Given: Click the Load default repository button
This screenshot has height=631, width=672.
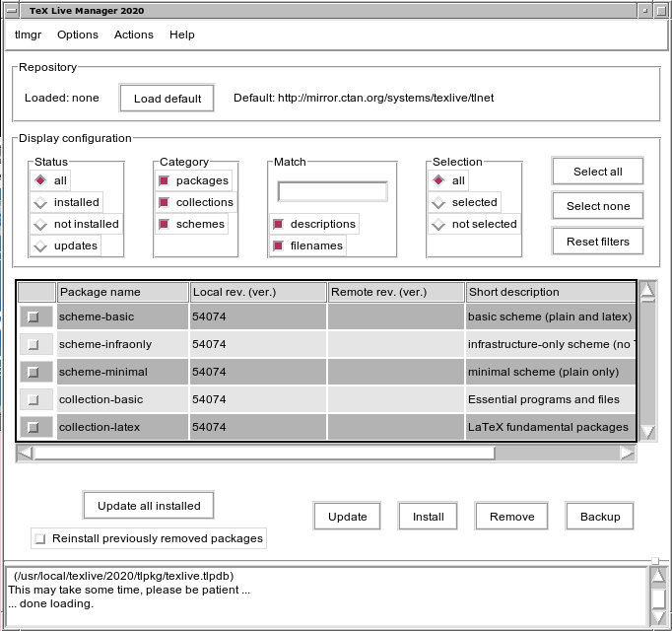Looking at the screenshot, I should [168, 99].
